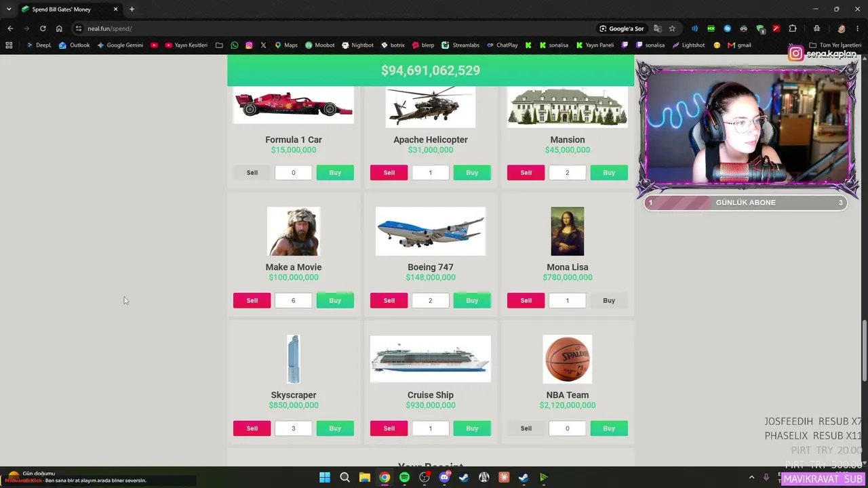Switch to Spotify in the taskbar
Viewport: 868px width, 488px height.
pyautogui.click(x=404, y=477)
